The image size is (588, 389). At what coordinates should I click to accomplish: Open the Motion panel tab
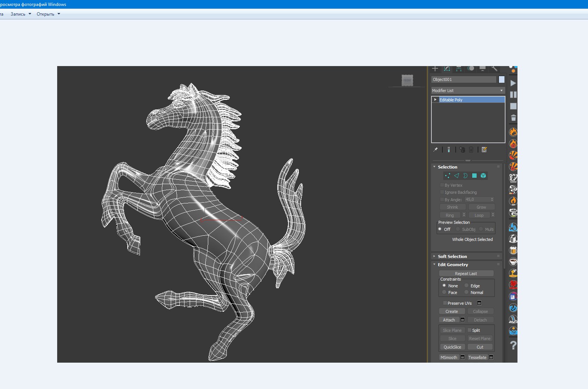[x=471, y=69]
